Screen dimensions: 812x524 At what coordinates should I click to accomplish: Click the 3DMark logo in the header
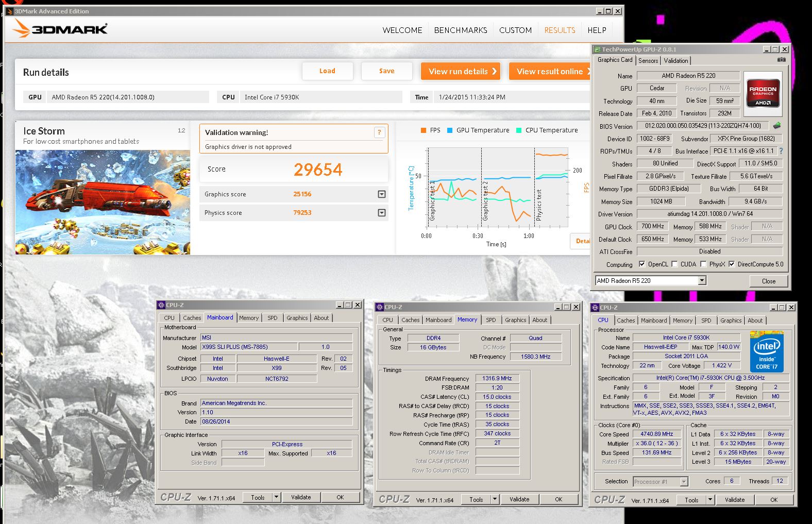(x=60, y=29)
